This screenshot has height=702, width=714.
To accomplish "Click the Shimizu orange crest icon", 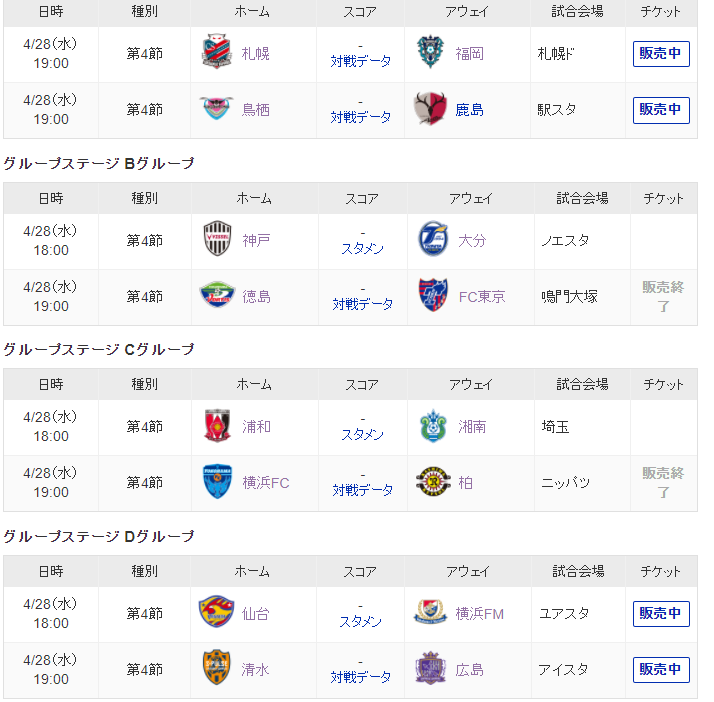I will click(217, 667).
